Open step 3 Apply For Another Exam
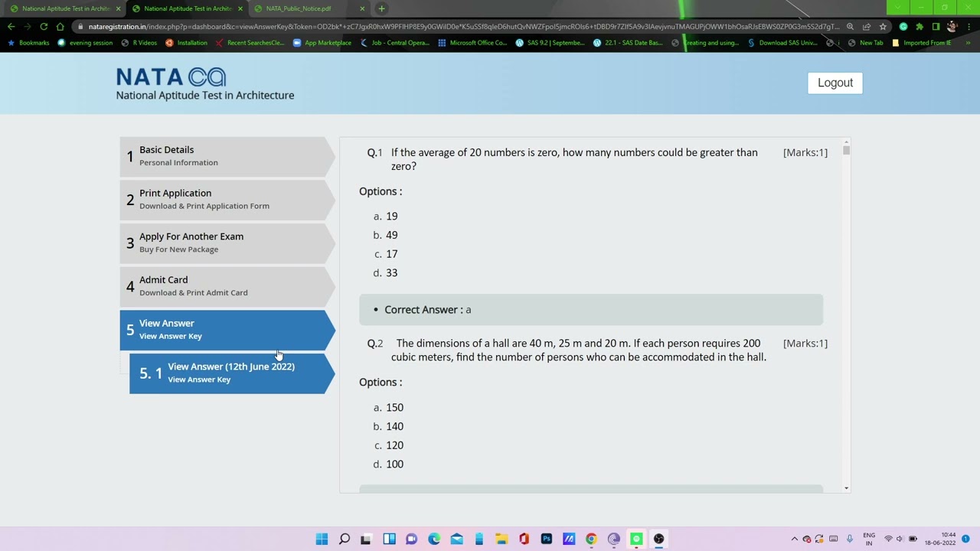Image resolution: width=980 pixels, height=551 pixels. tap(227, 243)
